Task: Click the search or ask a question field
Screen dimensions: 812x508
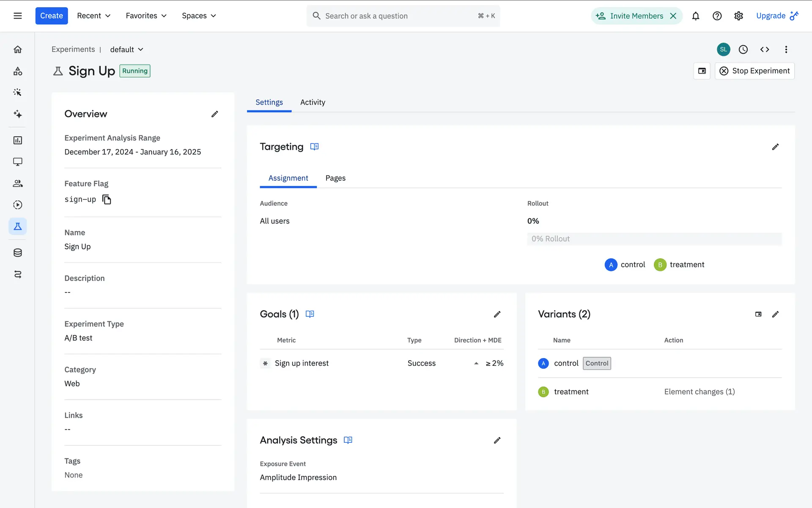Action: coord(403,16)
